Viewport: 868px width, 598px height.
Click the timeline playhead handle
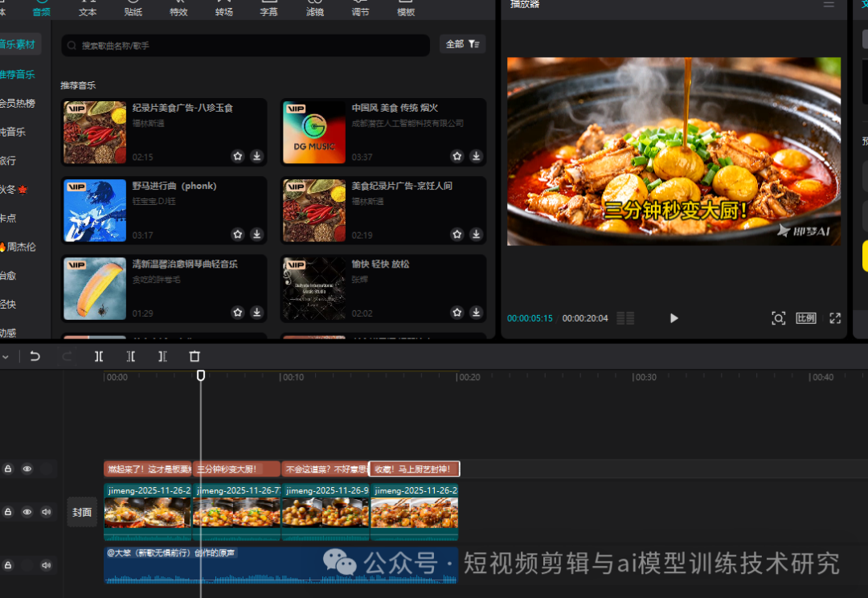[201, 376]
